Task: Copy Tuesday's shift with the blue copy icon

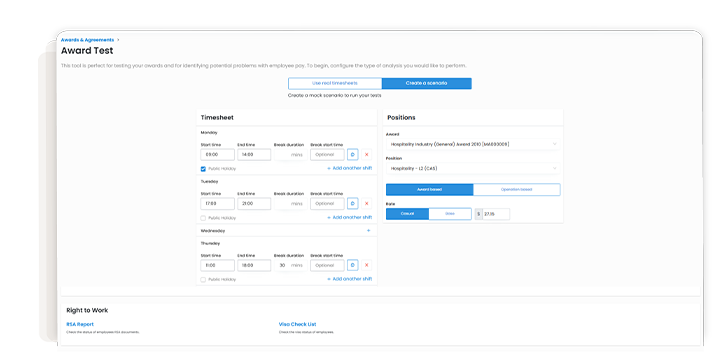Action: coord(352,203)
